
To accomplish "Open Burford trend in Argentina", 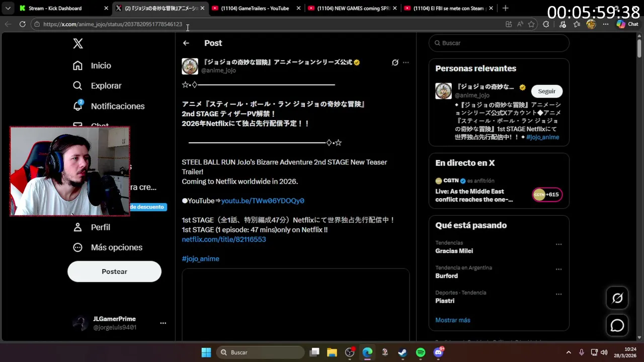I will click(x=447, y=276).
